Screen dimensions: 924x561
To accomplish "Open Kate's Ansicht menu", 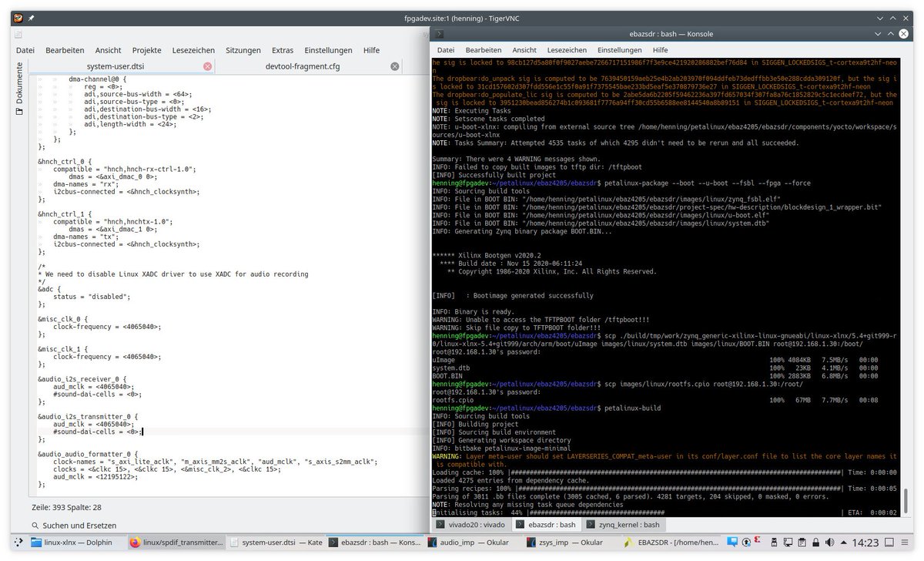I will (108, 50).
